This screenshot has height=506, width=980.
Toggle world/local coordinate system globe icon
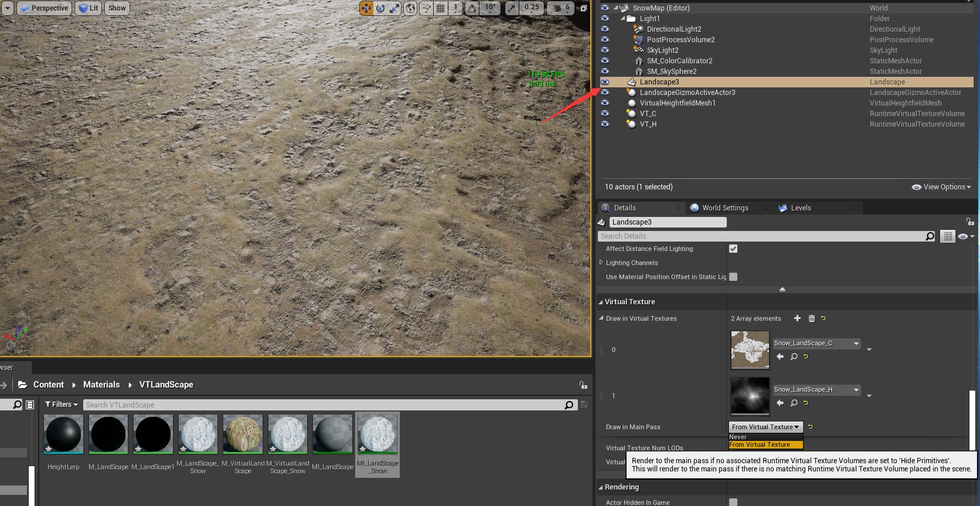click(x=411, y=8)
